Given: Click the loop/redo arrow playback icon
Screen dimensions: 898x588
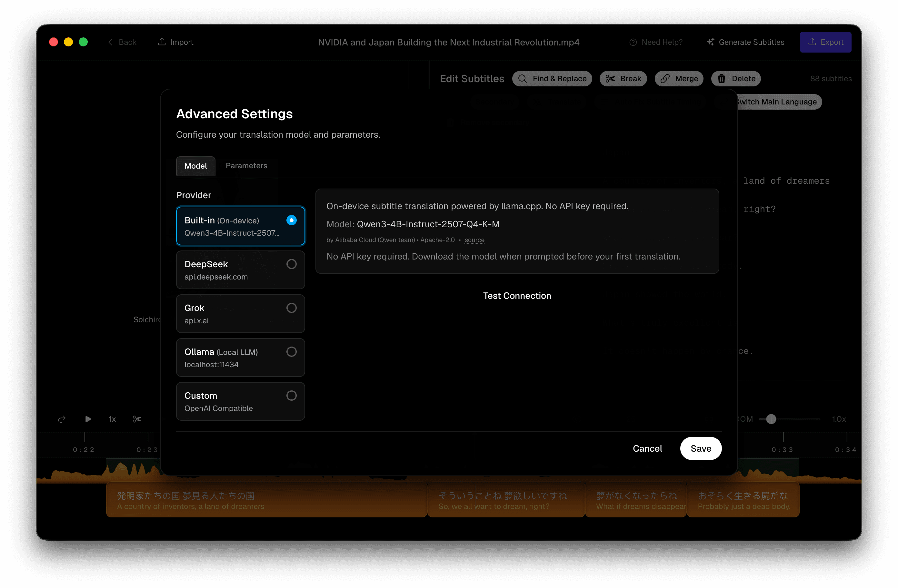Looking at the screenshot, I should 62,419.
